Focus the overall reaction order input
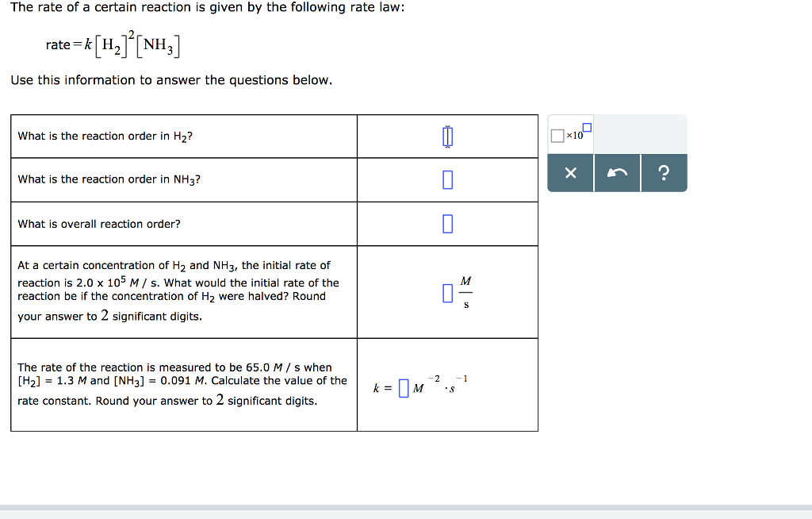 click(447, 223)
